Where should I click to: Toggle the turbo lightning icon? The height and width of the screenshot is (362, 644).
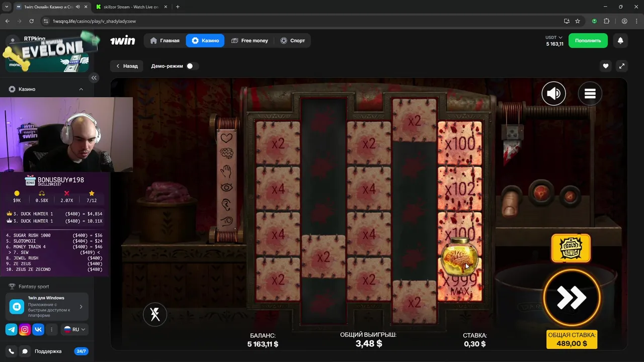point(155,314)
